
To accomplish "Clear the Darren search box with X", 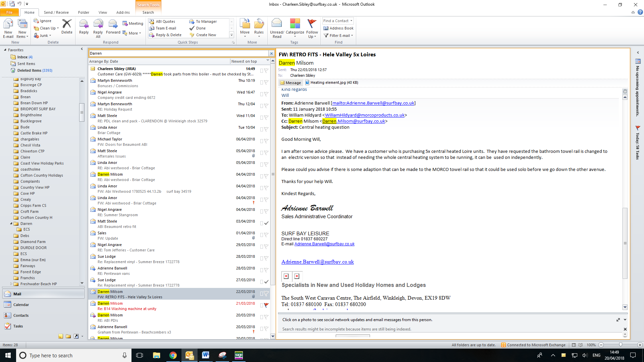I will (x=271, y=53).
